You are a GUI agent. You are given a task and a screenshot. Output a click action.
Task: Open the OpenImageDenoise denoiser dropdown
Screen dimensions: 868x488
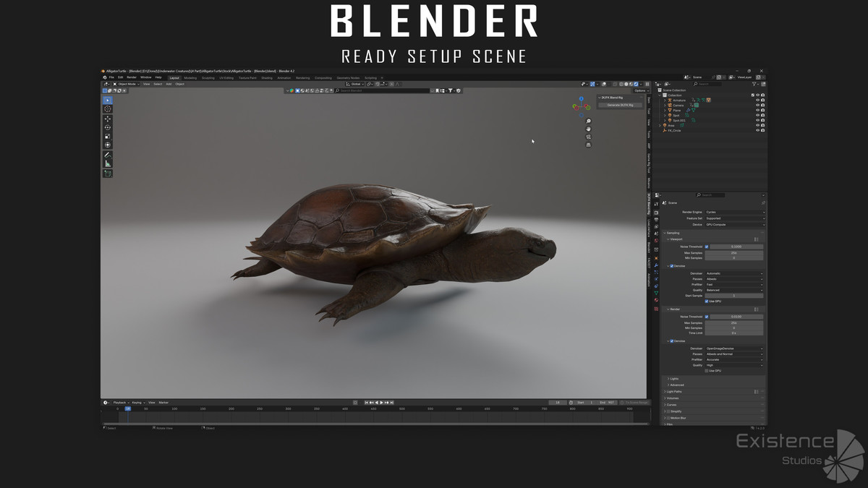(x=734, y=348)
